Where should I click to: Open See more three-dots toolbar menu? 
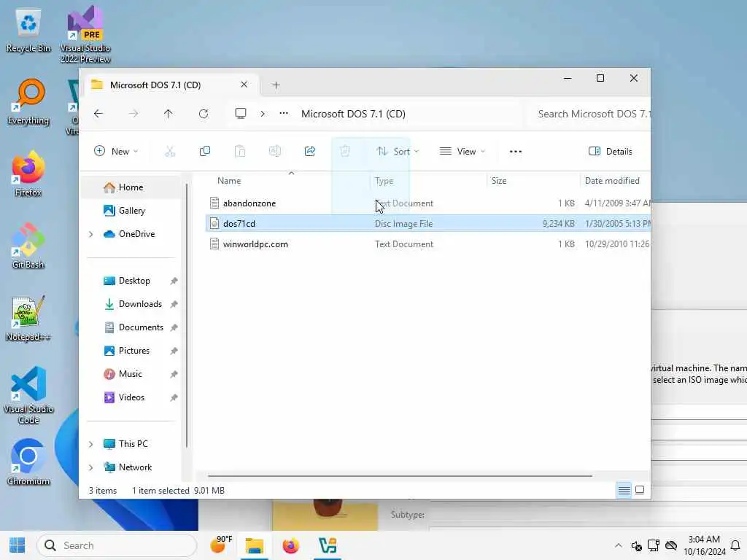(x=516, y=152)
